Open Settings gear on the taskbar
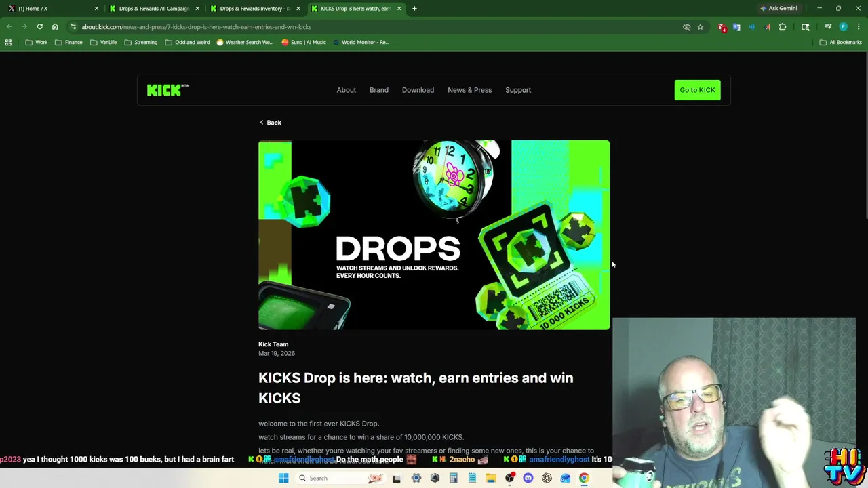This screenshot has width=868, height=488. click(416, 478)
